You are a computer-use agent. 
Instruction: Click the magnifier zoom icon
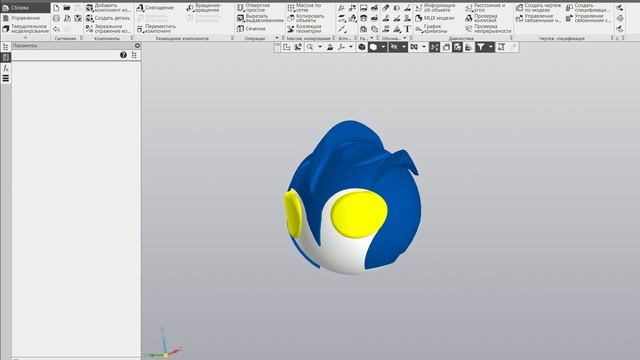pyautogui.click(x=310, y=47)
